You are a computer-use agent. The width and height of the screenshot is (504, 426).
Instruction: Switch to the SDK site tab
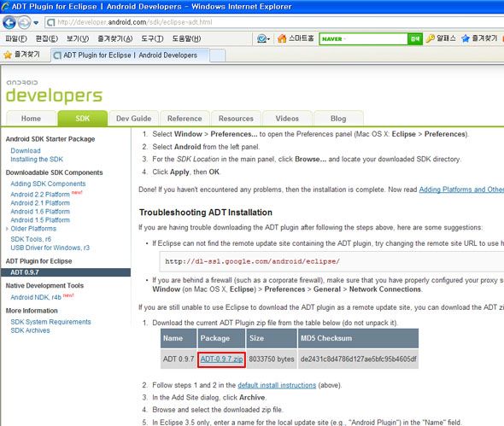click(83, 119)
